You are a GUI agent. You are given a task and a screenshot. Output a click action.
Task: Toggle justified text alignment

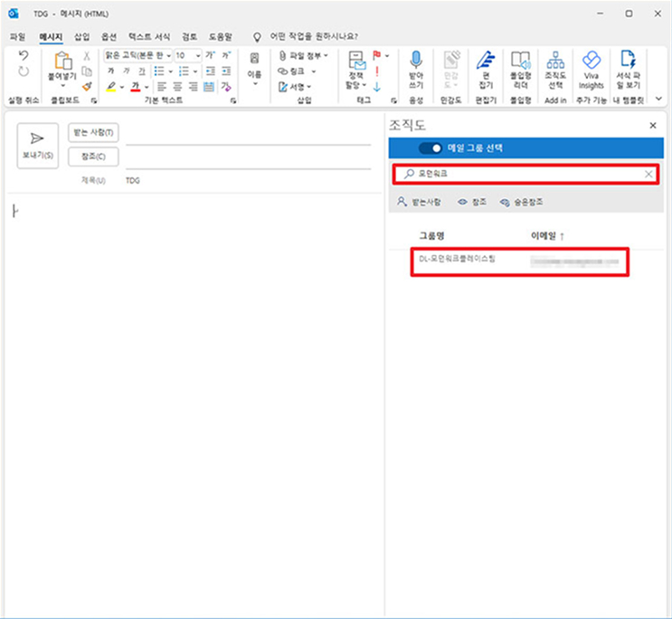pos(209,87)
